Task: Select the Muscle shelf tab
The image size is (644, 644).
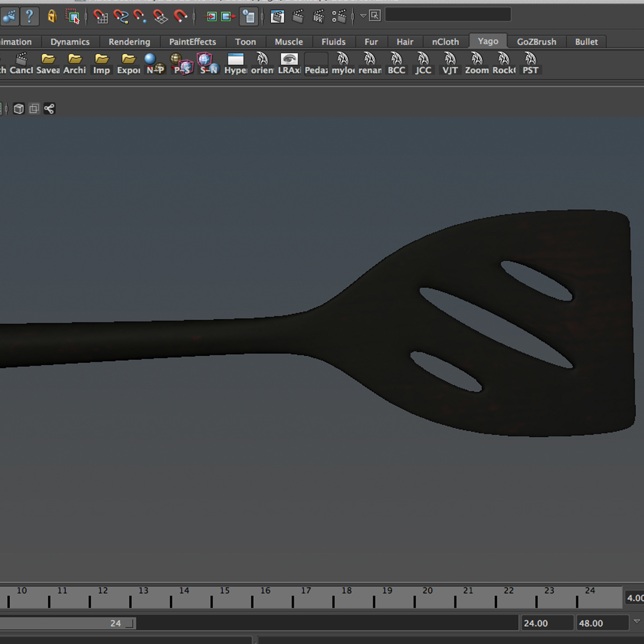Action: (x=289, y=42)
